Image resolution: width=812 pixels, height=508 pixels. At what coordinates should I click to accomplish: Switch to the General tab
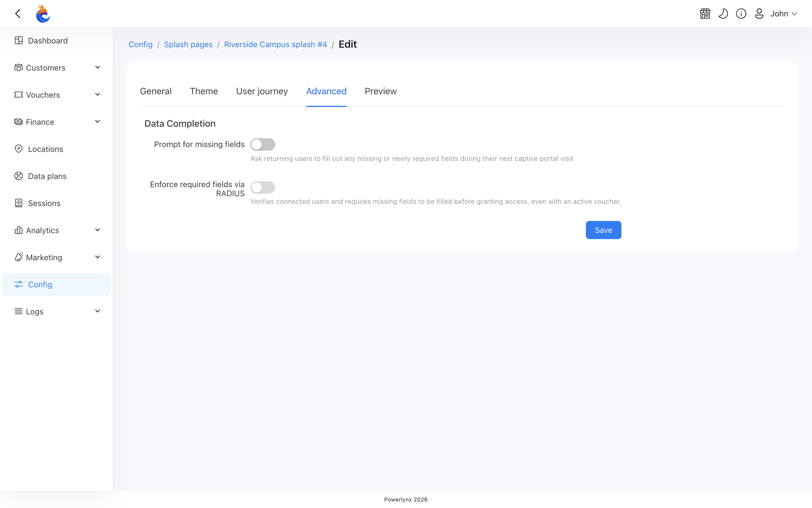point(156,91)
